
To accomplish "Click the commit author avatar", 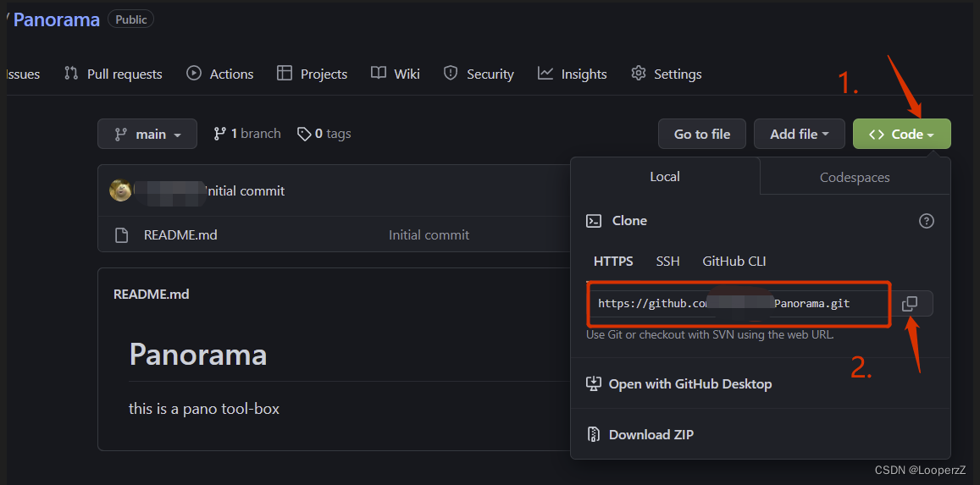I will click(x=120, y=190).
